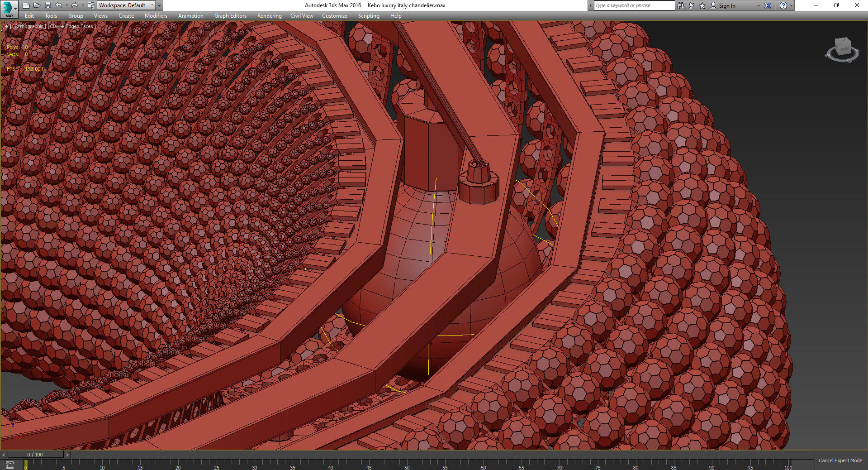The width and height of the screenshot is (868, 470).
Task: Click the 0 / 100 time slider handle
Action: (35, 455)
